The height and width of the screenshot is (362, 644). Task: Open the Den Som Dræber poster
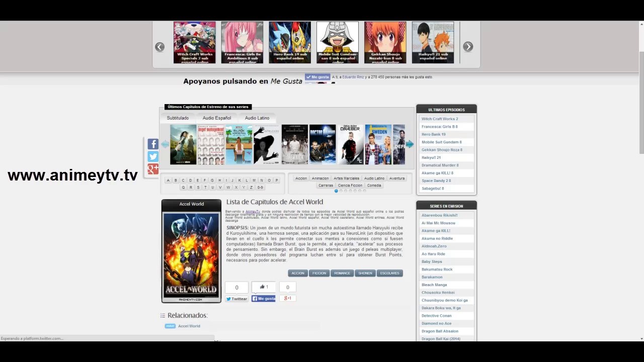[x=350, y=145]
